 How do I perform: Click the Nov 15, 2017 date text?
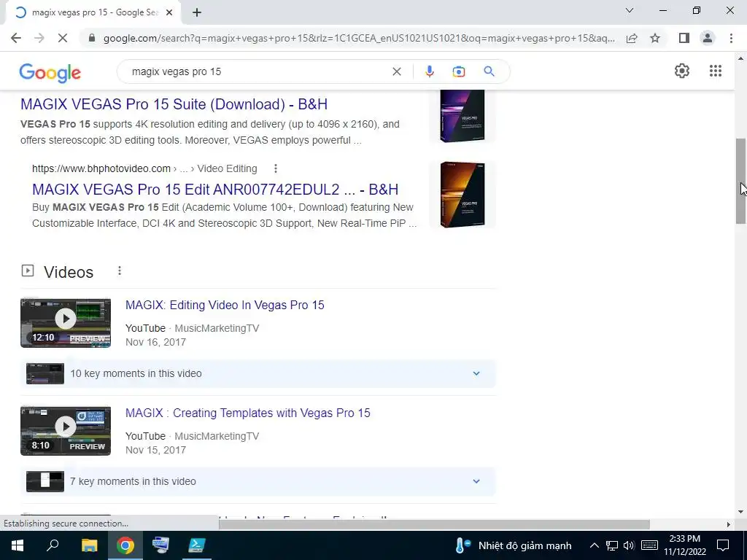pos(156,450)
